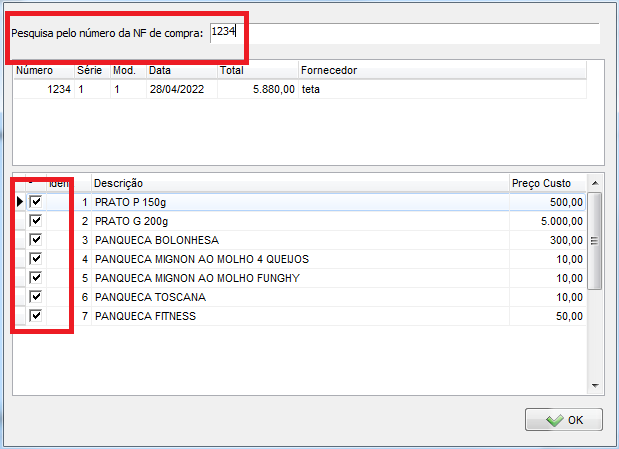Click the NF de compra search field
This screenshot has width=619, height=449.
[400, 33]
